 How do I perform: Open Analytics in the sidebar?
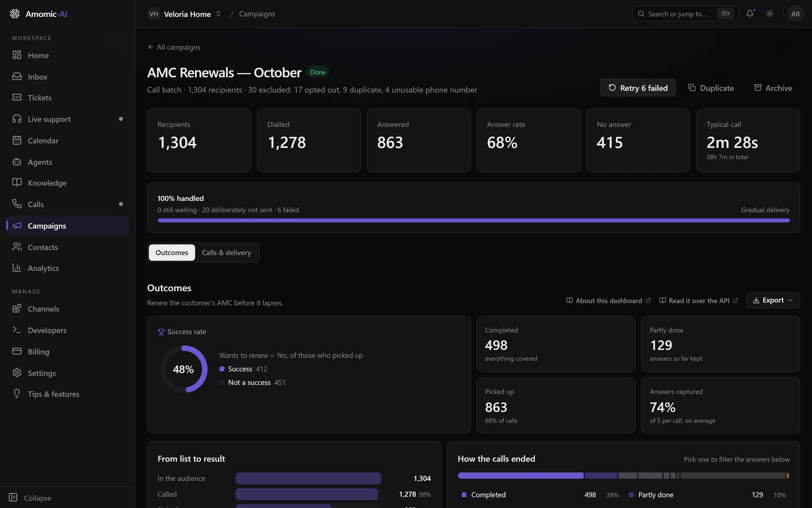point(68,268)
